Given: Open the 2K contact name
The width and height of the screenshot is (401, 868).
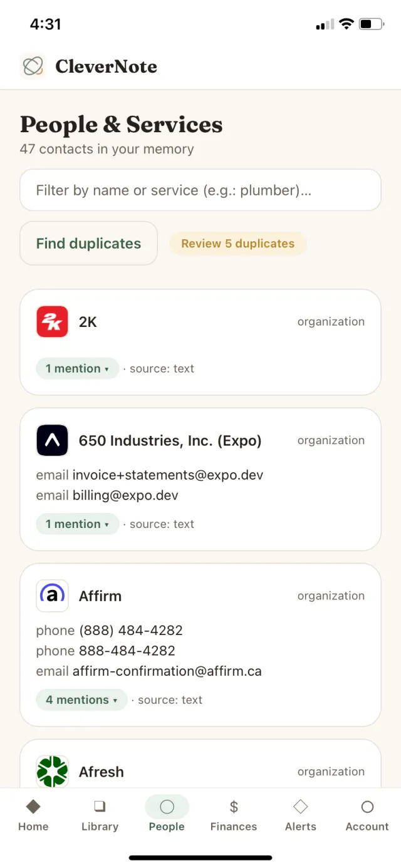Looking at the screenshot, I should point(88,322).
